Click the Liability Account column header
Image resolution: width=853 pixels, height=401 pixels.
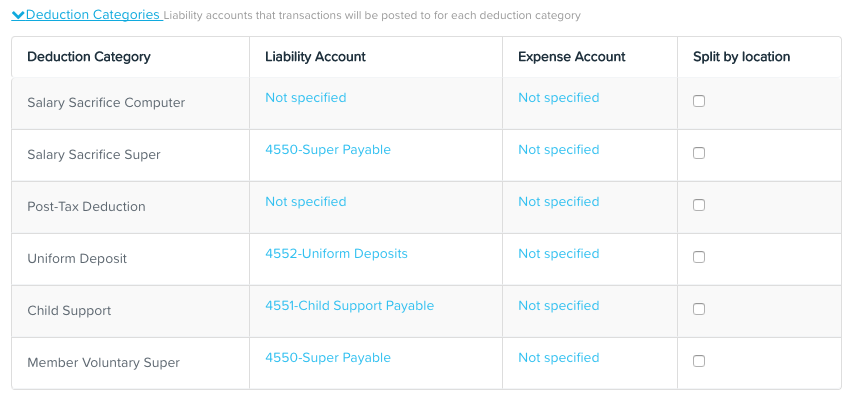pos(316,57)
